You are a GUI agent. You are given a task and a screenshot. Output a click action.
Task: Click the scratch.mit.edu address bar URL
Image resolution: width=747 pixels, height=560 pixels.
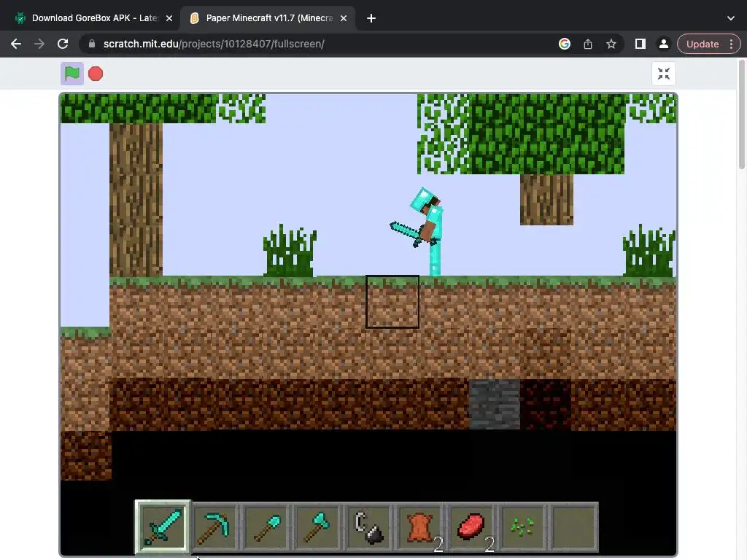point(214,44)
